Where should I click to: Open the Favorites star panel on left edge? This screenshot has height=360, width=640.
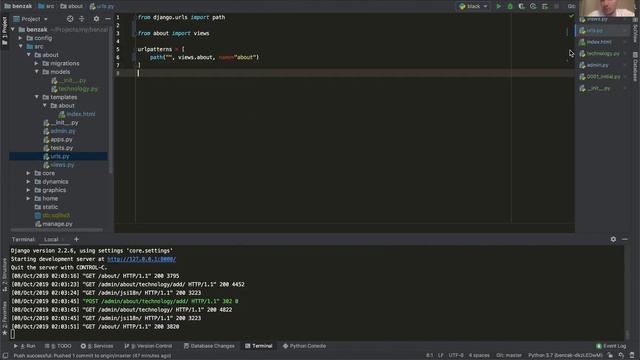4,318
